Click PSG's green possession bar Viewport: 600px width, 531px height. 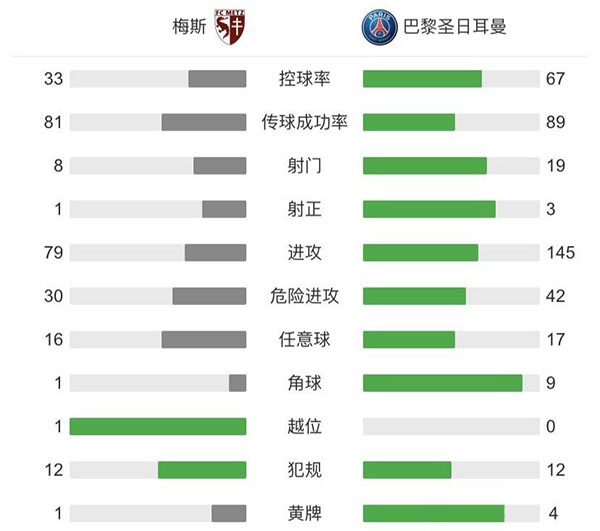[422, 79]
